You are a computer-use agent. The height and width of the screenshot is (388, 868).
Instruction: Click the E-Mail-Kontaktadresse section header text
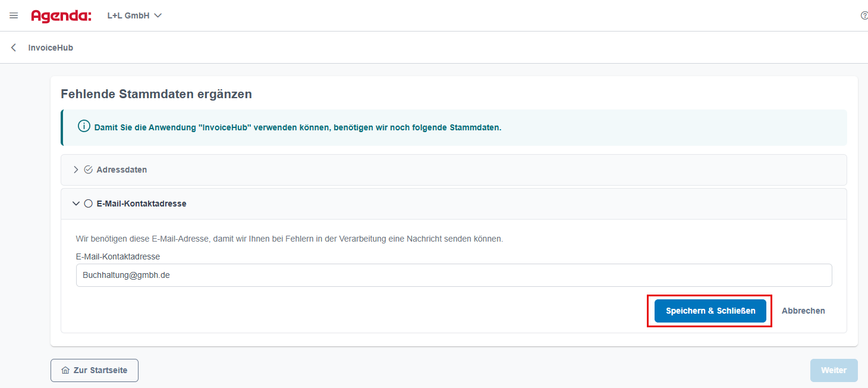coord(141,204)
